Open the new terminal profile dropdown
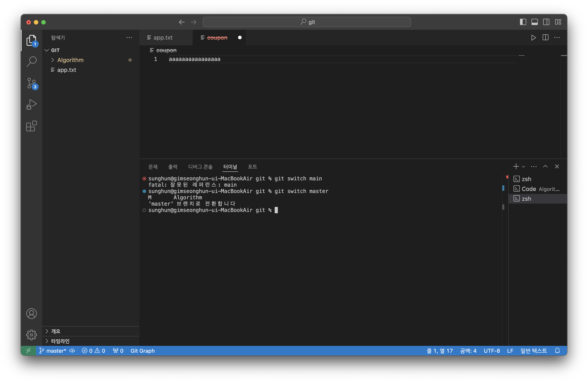The height and width of the screenshot is (383, 588). pos(523,167)
